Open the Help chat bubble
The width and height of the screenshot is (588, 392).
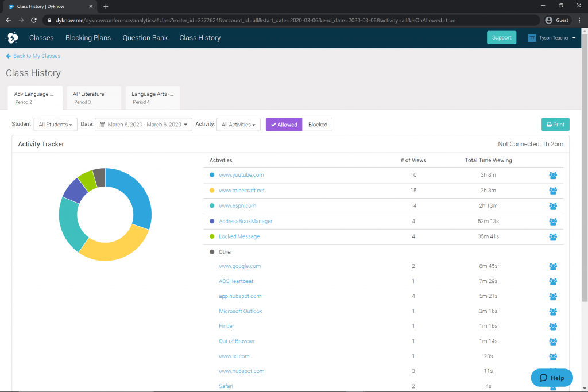(x=551, y=378)
